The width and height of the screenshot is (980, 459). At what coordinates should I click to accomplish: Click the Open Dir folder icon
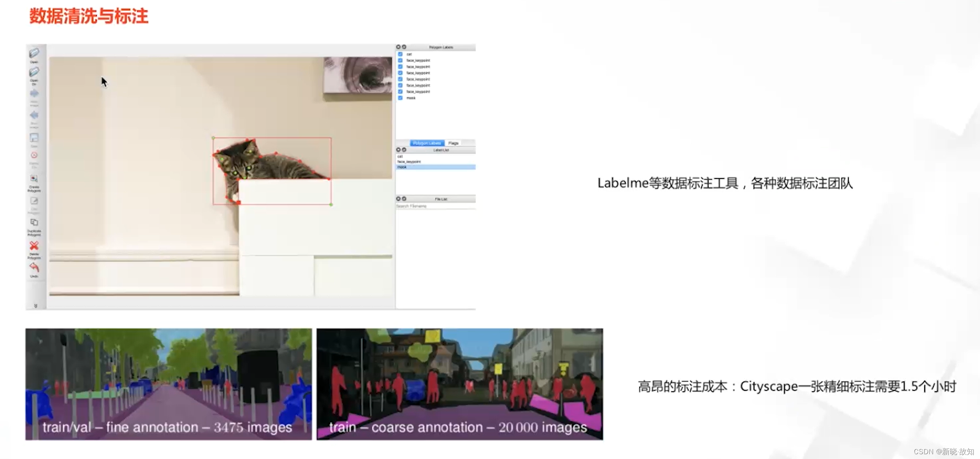[34, 73]
